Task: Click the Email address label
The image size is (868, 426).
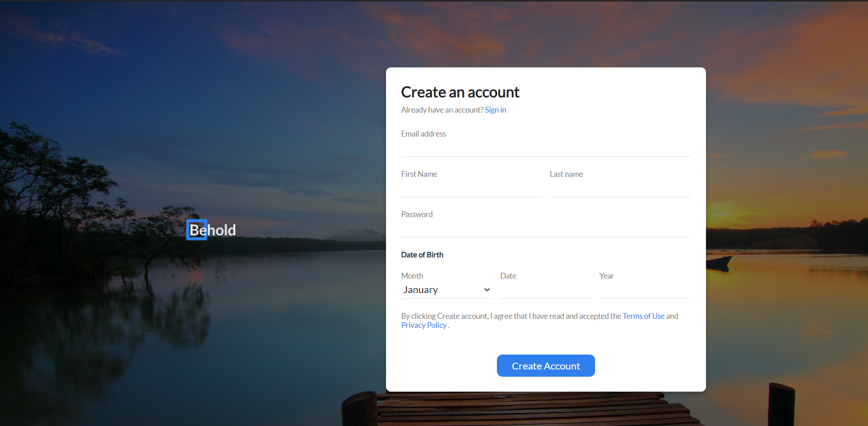Action: coord(423,133)
